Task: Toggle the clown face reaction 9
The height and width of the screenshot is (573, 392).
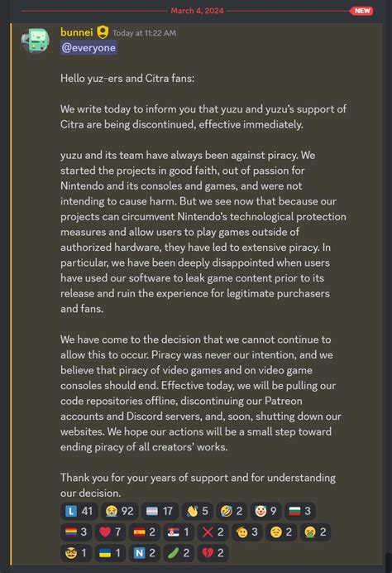Action: 266,511
